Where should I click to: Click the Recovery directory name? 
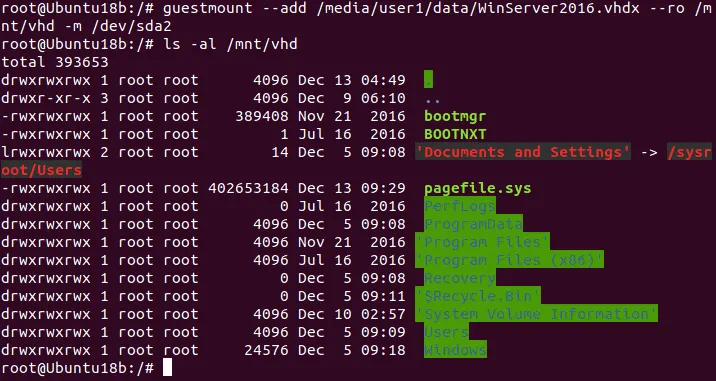[x=459, y=278]
